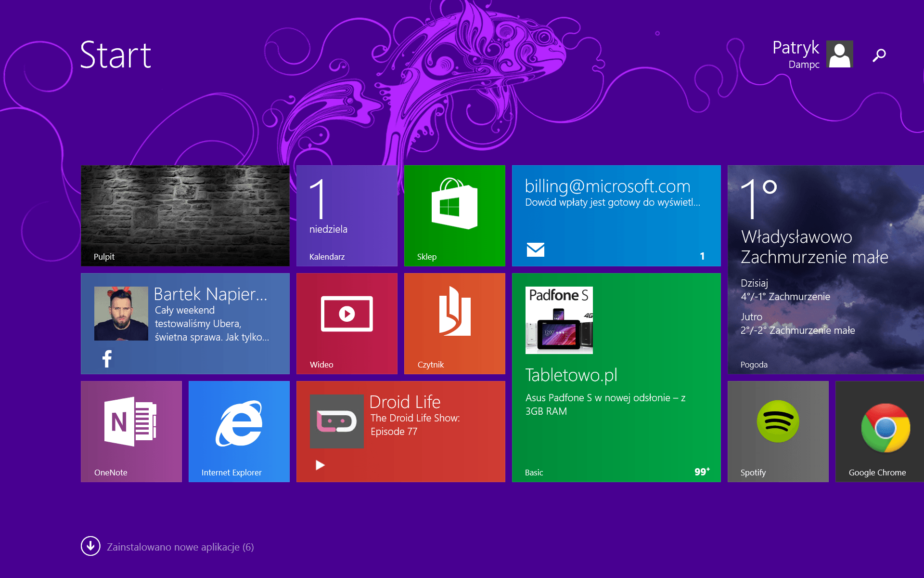This screenshot has height=578, width=924.
Task: Show all apps with down arrow button
Action: pyautogui.click(x=90, y=546)
